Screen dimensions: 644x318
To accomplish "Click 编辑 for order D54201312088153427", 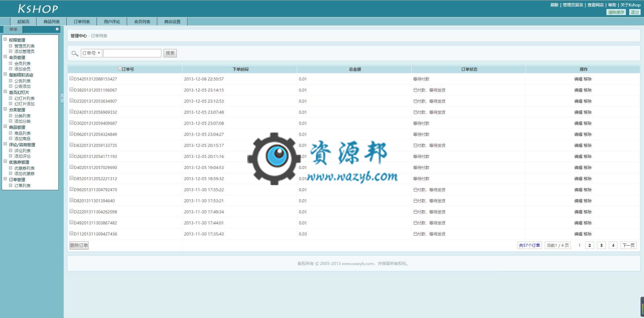I will click(x=578, y=79).
